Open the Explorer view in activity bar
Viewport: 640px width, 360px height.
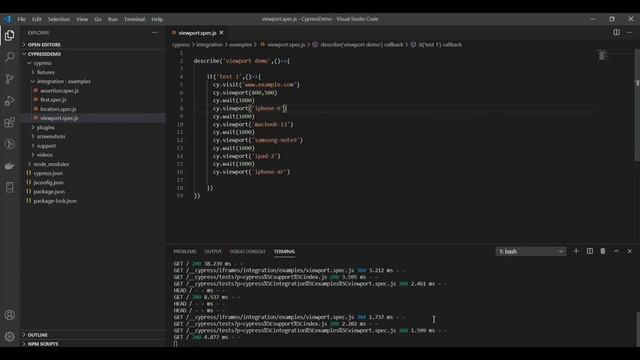9,36
